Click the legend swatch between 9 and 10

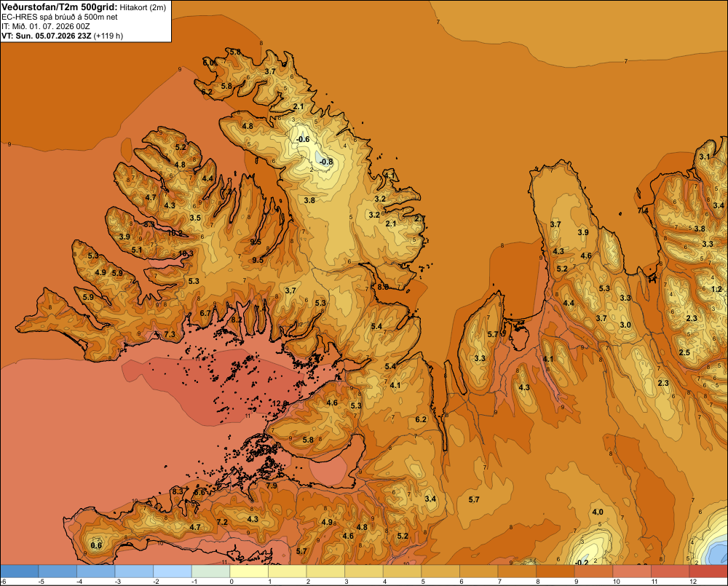click(x=594, y=571)
